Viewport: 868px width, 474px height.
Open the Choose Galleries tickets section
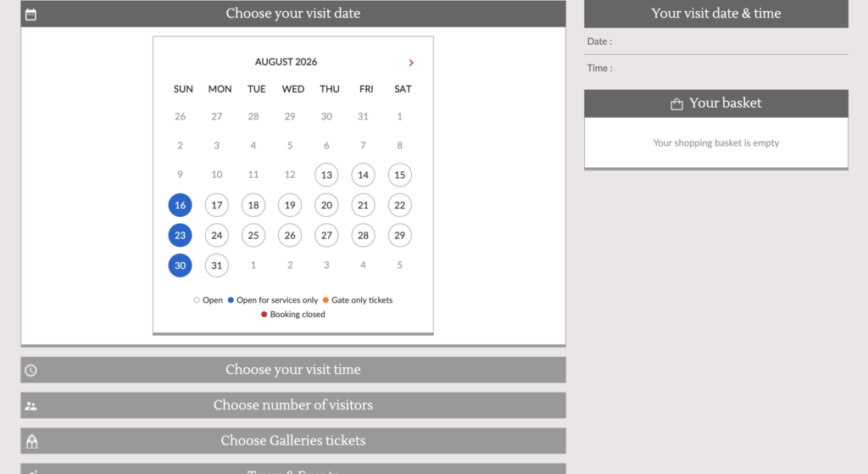click(292, 441)
